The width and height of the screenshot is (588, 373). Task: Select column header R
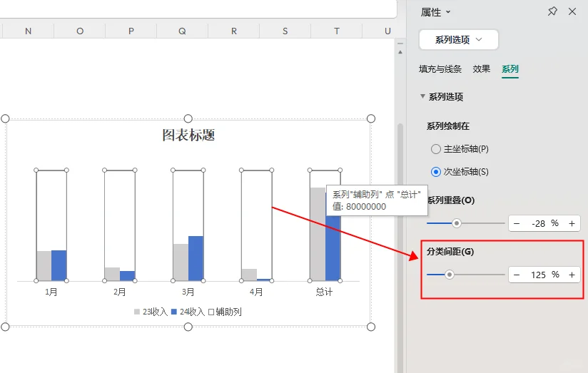point(234,31)
